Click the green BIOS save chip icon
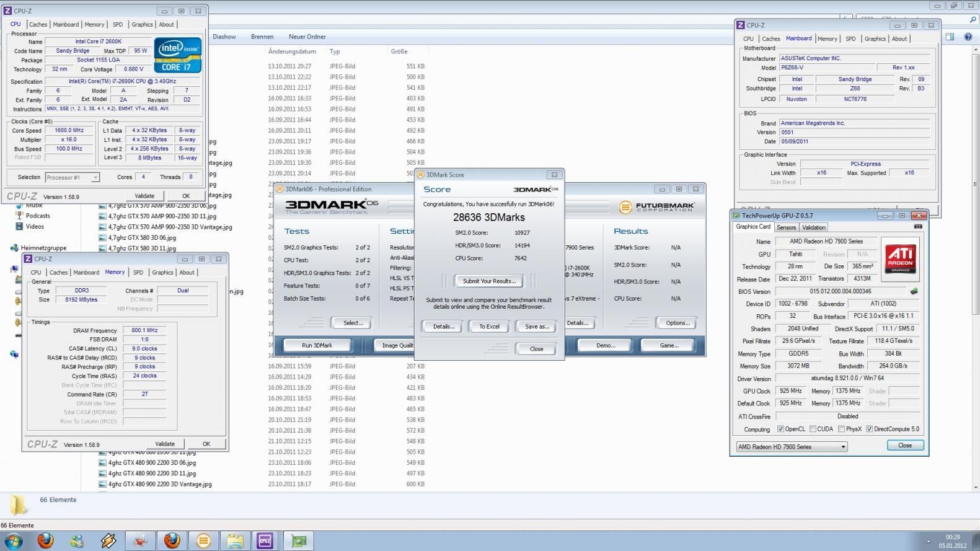 [913, 291]
